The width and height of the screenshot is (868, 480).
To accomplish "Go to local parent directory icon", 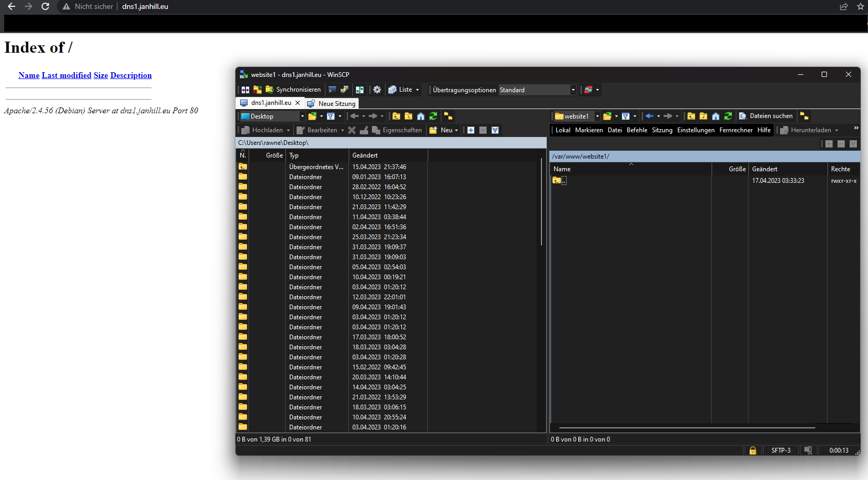I will [x=396, y=116].
